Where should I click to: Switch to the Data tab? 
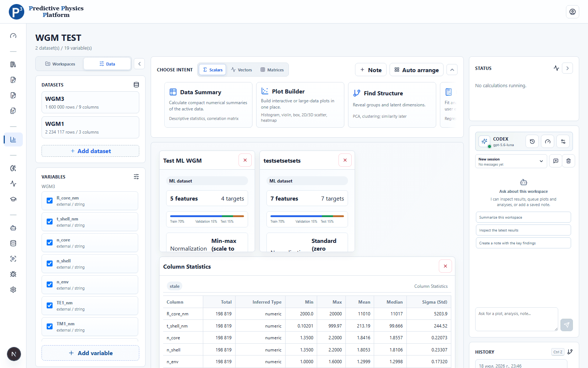pos(107,64)
